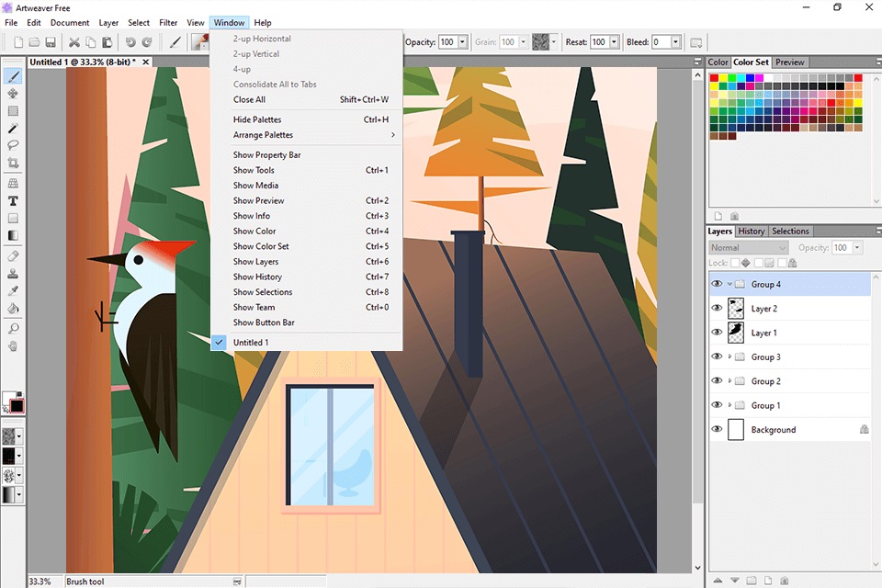Select the Paint Bucket tool
The width and height of the screenshot is (882, 588).
click(13, 309)
